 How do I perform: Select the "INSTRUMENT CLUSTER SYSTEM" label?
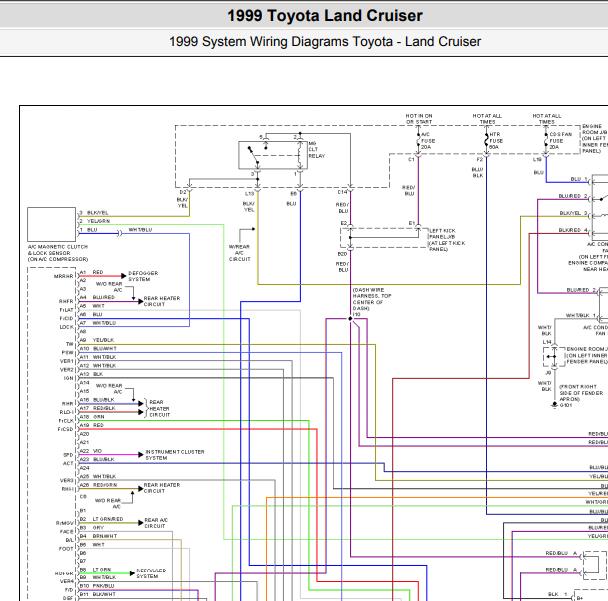174,455
